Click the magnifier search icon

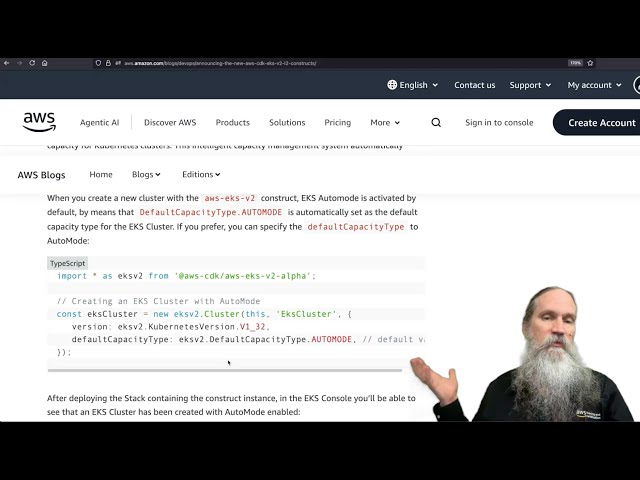(436, 122)
